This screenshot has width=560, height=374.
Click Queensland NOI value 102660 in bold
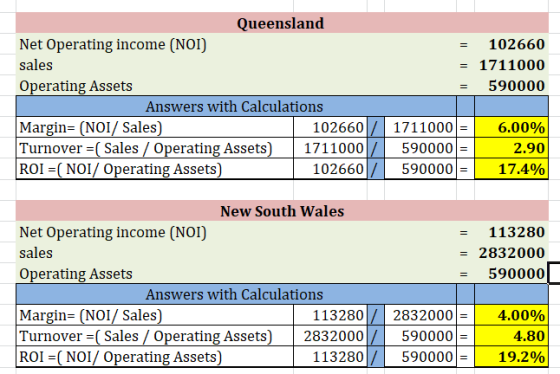516,44
